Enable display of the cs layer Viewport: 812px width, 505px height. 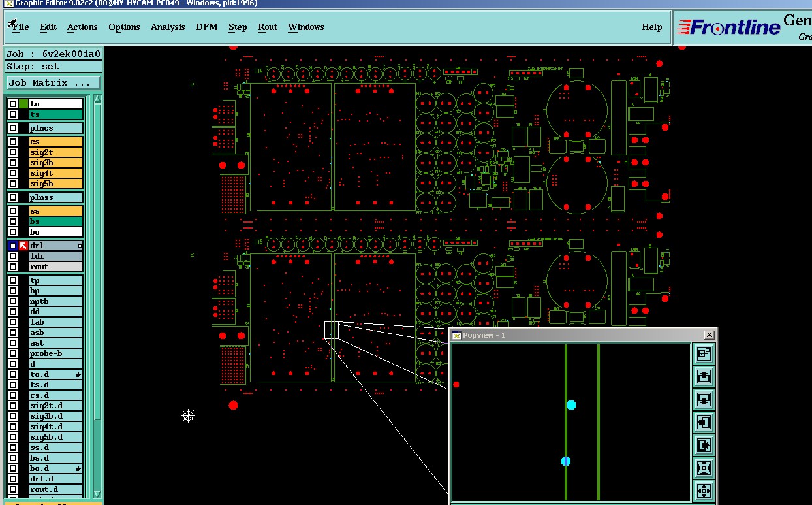13,142
